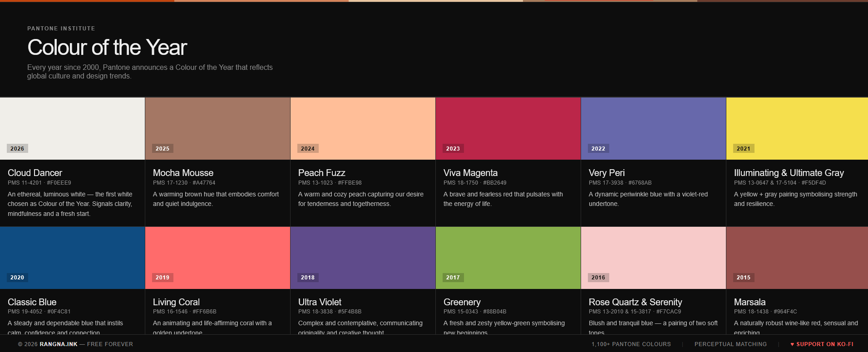Click the Mocha Mousse description text
The image size is (868, 352).
[216, 199]
